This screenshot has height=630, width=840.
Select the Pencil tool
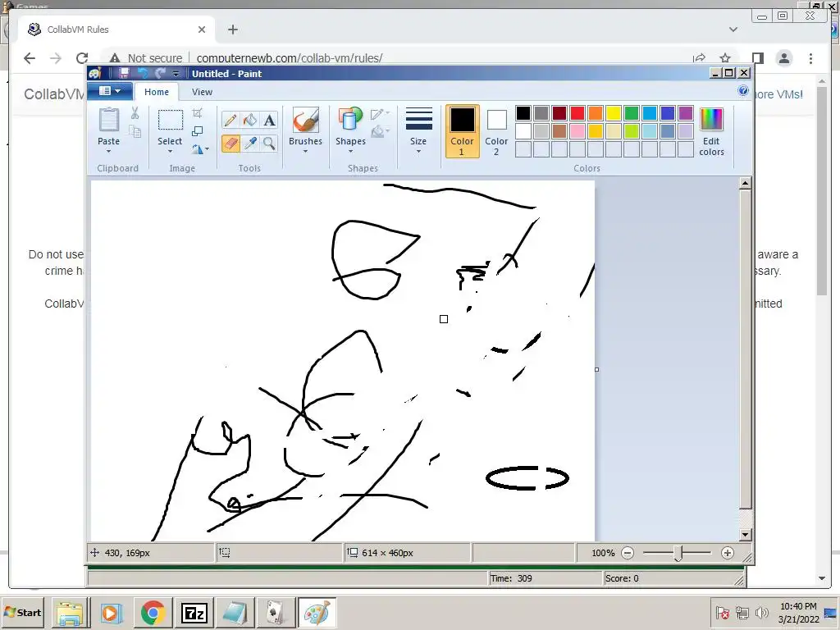pyautogui.click(x=231, y=120)
